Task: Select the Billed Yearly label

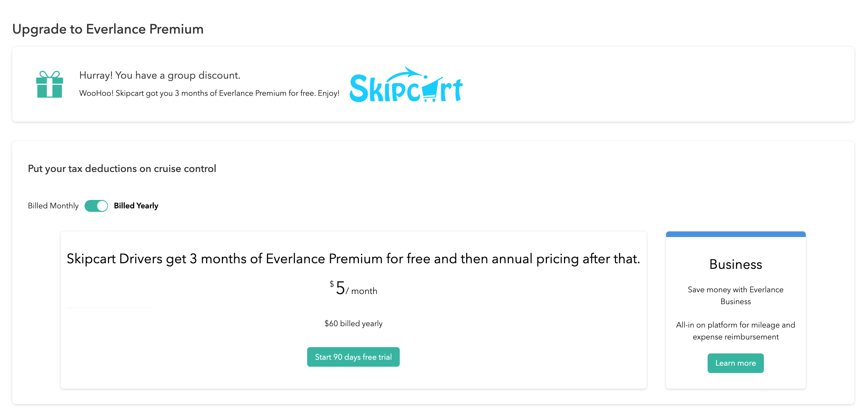Action: click(136, 206)
